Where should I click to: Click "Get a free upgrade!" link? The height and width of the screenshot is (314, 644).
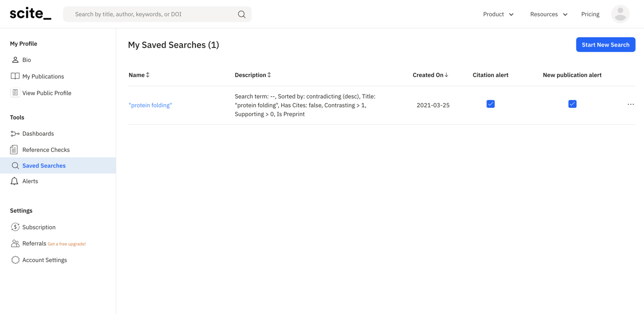(x=67, y=244)
